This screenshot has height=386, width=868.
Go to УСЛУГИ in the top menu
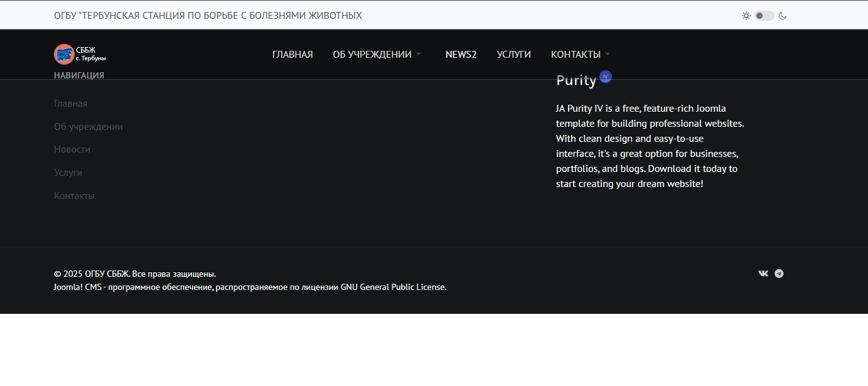point(513,55)
